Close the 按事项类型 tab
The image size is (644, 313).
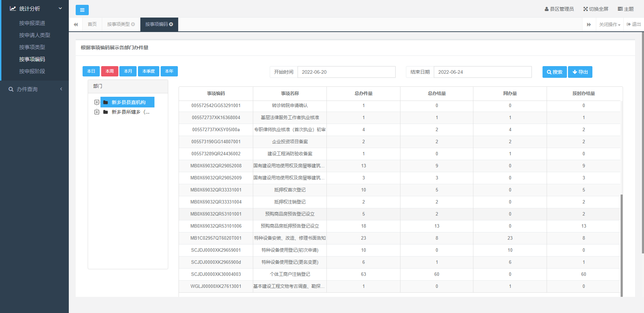click(133, 24)
